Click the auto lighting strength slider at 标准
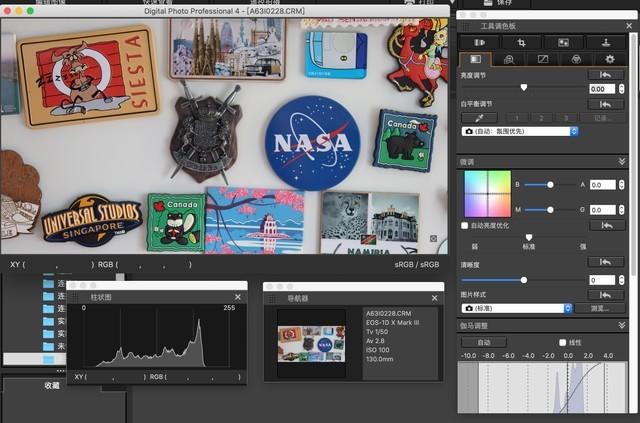 [x=529, y=237]
